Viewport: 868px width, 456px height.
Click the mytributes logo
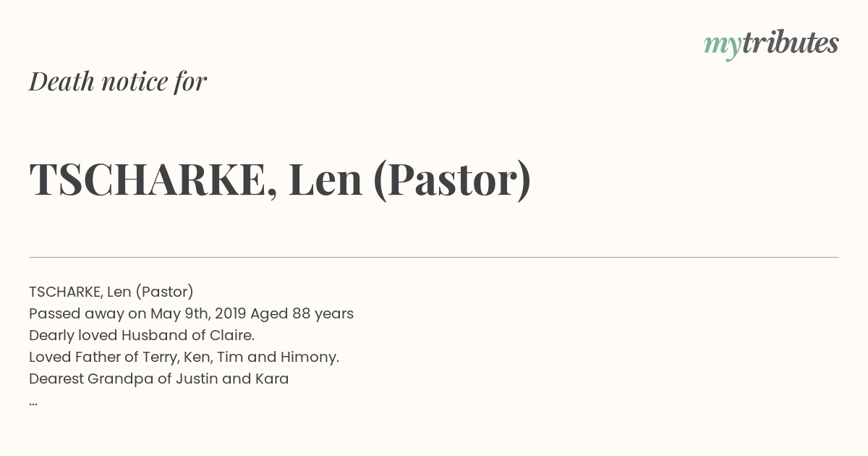tap(771, 45)
